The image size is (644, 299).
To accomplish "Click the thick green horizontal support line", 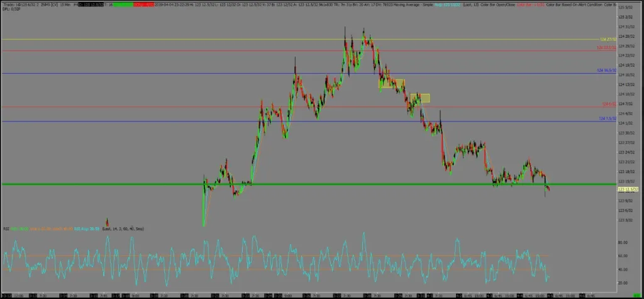I will (x=309, y=184).
